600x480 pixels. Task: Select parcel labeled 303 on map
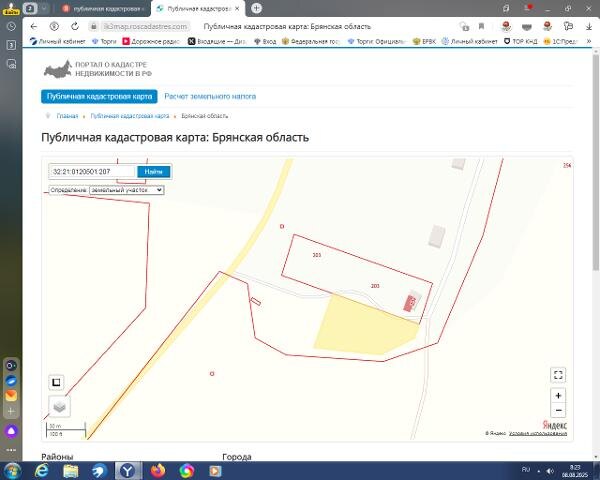(317, 255)
